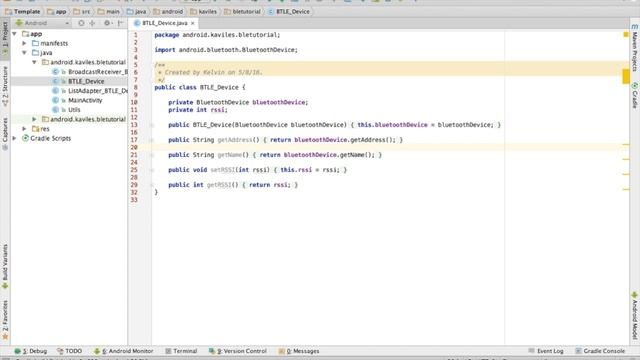The width and height of the screenshot is (640, 360).
Task: Click the Gradle Scripts icon
Action: click(25, 138)
